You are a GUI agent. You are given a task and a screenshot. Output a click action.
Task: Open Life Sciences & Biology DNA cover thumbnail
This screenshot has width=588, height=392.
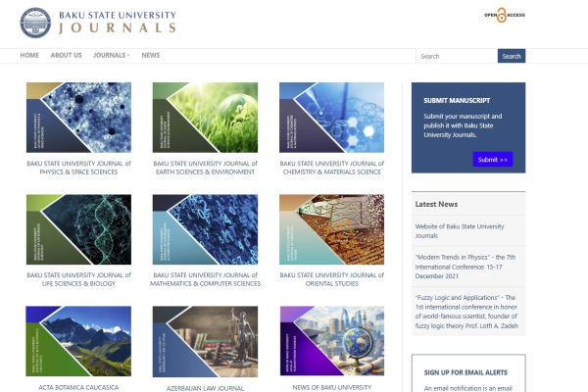click(x=78, y=229)
